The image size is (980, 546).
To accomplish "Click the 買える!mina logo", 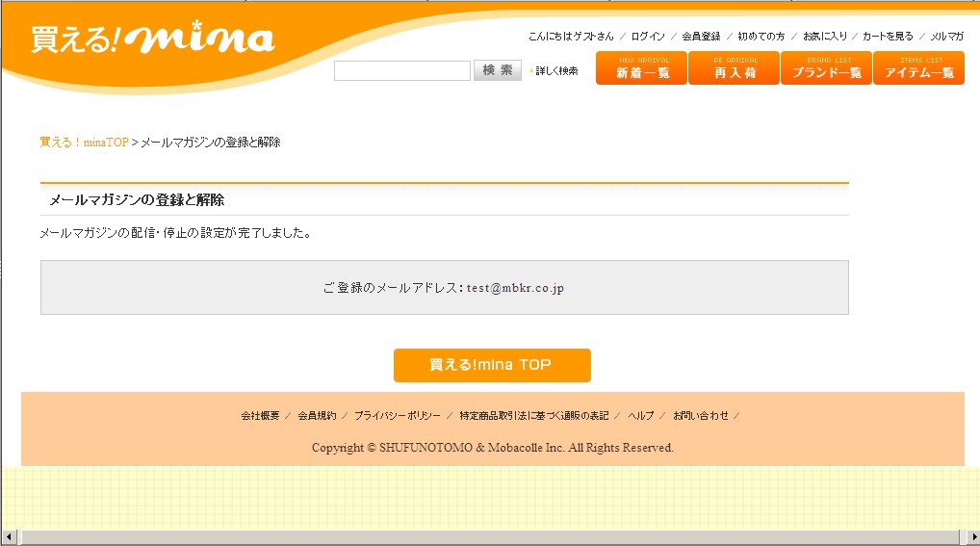I will (x=152, y=39).
